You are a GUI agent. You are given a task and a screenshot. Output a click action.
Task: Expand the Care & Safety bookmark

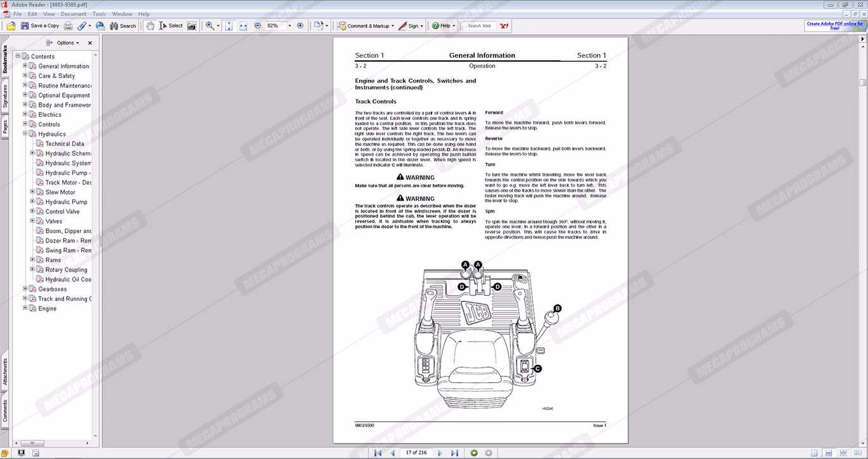[x=25, y=76]
